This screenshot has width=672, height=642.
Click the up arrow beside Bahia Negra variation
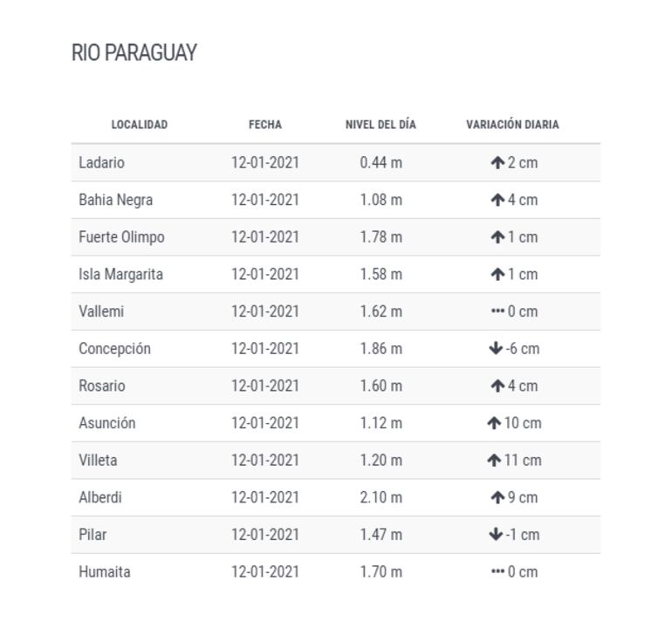click(497, 201)
